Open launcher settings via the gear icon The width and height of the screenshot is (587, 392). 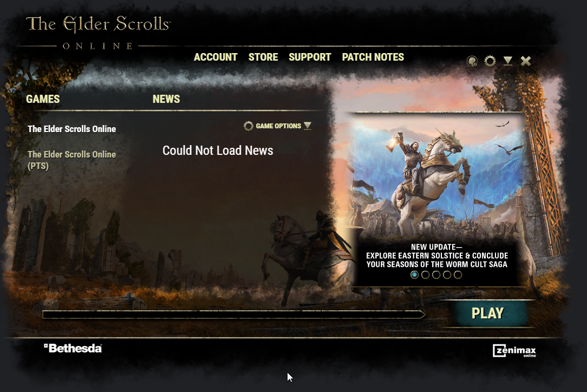tap(490, 61)
